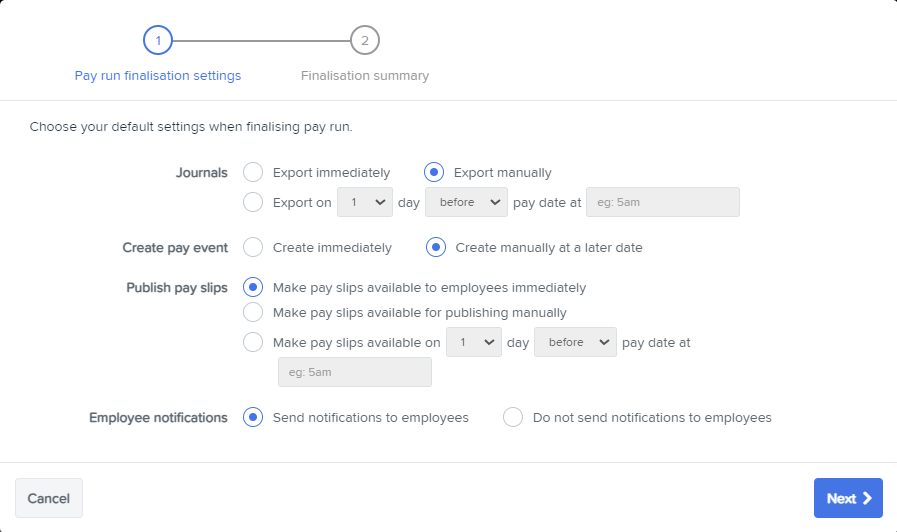
Task: Select Create immediately for pay event
Action: point(253,247)
